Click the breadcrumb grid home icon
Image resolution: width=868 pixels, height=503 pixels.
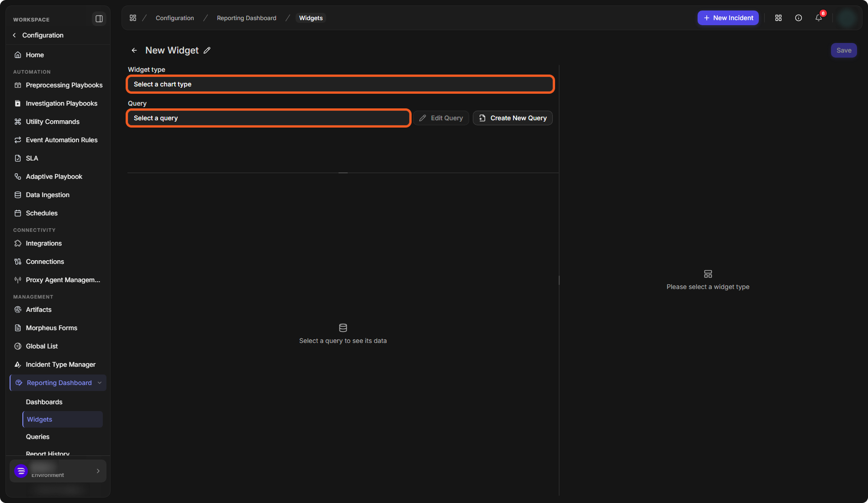click(133, 18)
